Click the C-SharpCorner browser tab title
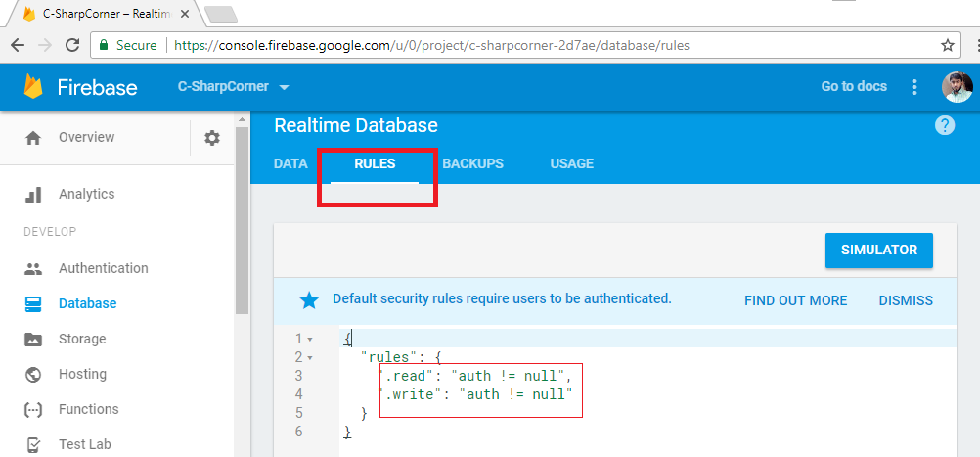The image size is (980, 457). [x=109, y=14]
